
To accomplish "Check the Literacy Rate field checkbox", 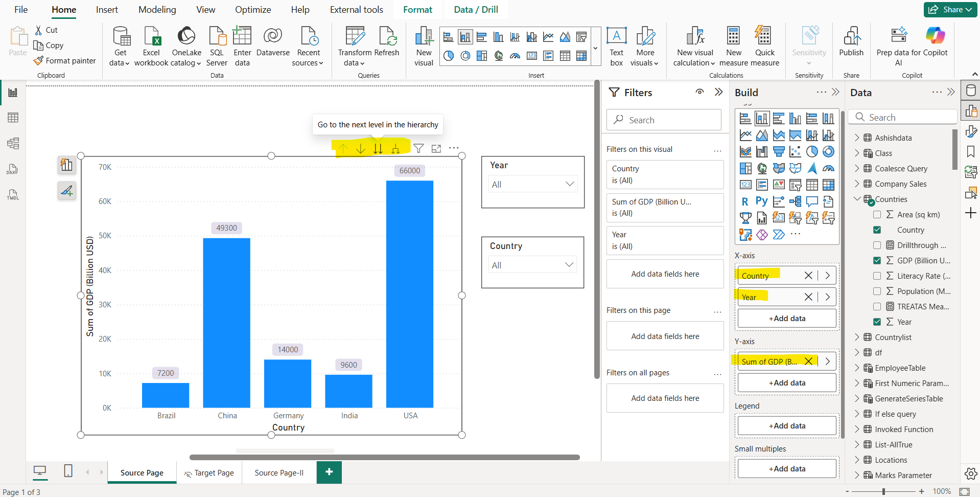I will [x=877, y=276].
